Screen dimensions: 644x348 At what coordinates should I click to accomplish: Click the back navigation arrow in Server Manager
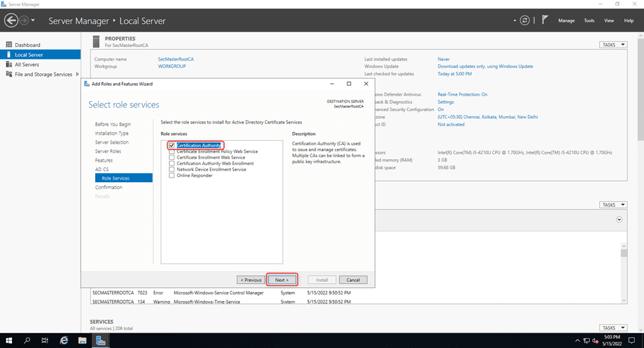(x=11, y=20)
